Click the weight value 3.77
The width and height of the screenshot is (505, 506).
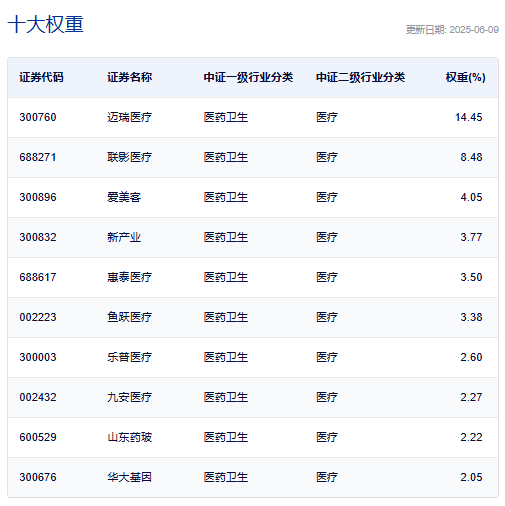click(x=471, y=237)
